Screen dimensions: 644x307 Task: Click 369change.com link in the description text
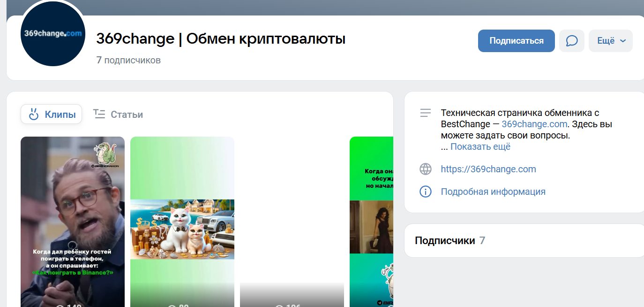534,124
